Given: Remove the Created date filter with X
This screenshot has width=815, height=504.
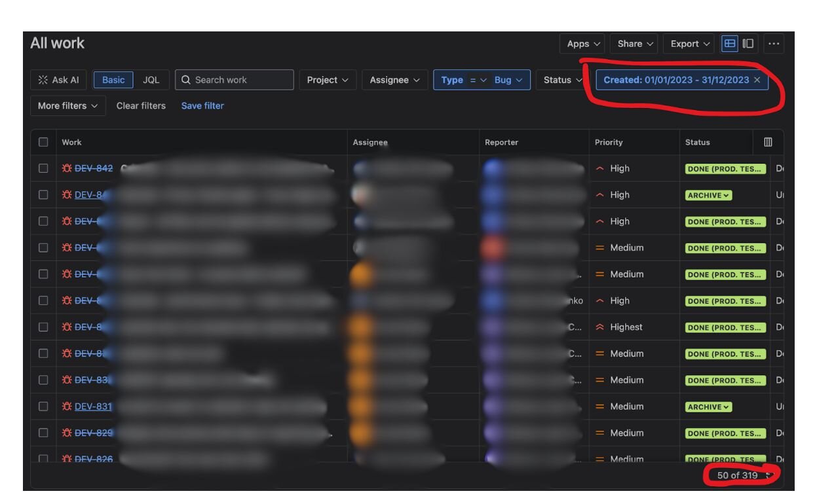Looking at the screenshot, I should (x=757, y=80).
